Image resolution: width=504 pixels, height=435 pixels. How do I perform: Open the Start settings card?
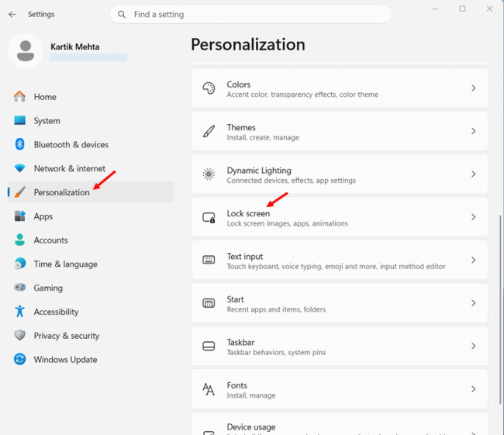(x=340, y=303)
